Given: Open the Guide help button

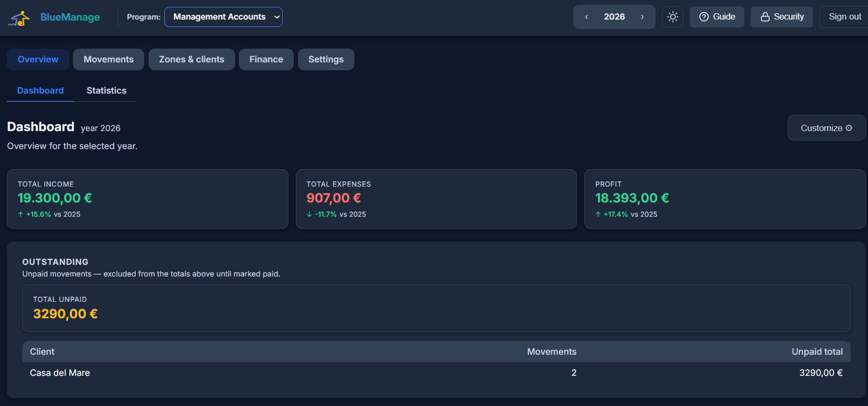Looking at the screenshot, I should [717, 17].
